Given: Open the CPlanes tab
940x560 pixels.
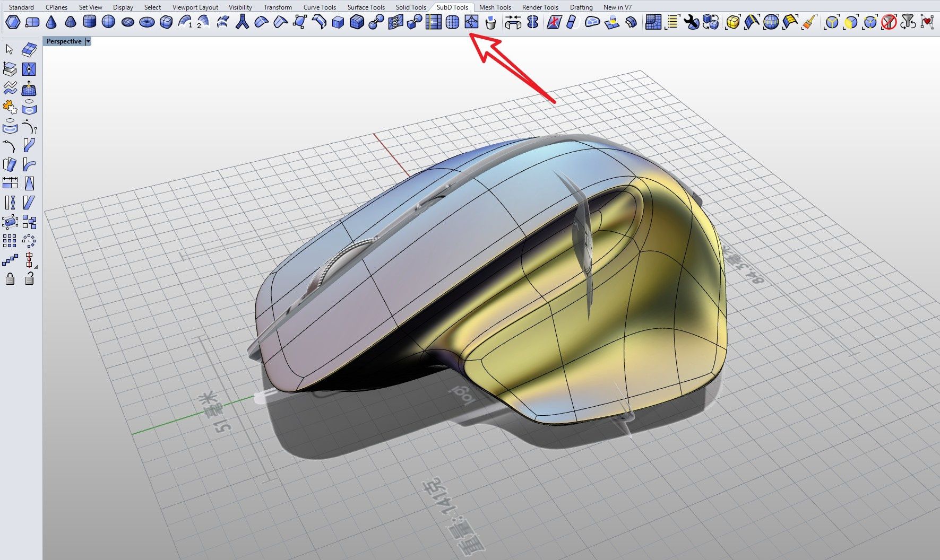Looking at the screenshot, I should click(57, 7).
